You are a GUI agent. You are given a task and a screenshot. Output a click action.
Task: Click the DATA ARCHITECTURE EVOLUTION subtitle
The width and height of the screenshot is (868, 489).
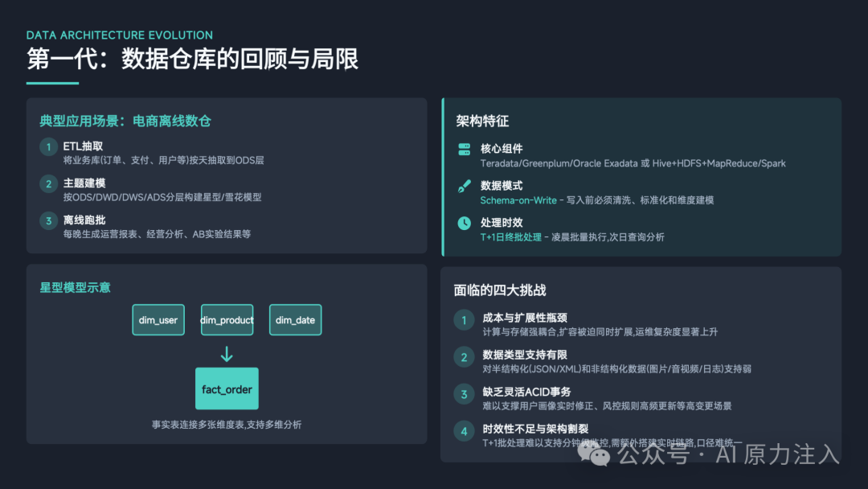point(120,35)
